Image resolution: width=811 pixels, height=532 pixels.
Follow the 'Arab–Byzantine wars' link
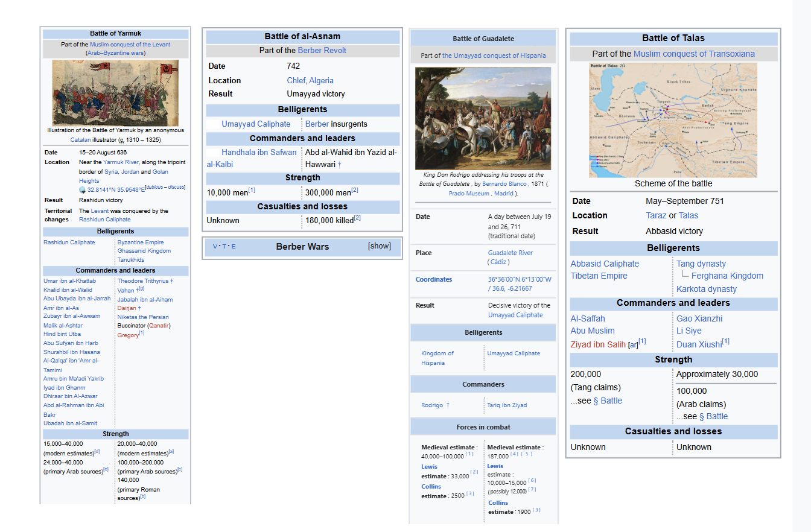(115, 53)
